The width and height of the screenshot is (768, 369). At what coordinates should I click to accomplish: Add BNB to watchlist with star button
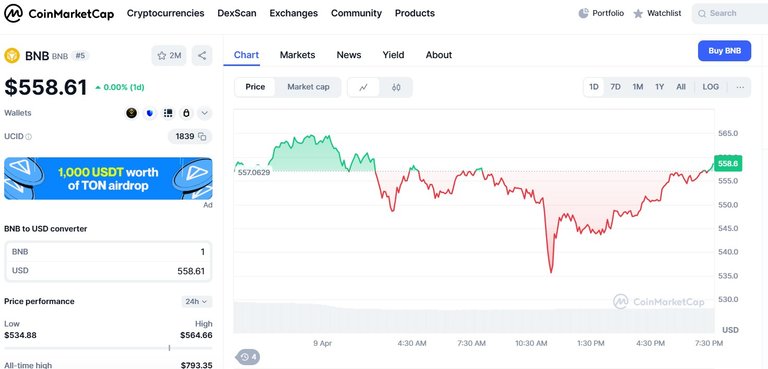point(169,55)
